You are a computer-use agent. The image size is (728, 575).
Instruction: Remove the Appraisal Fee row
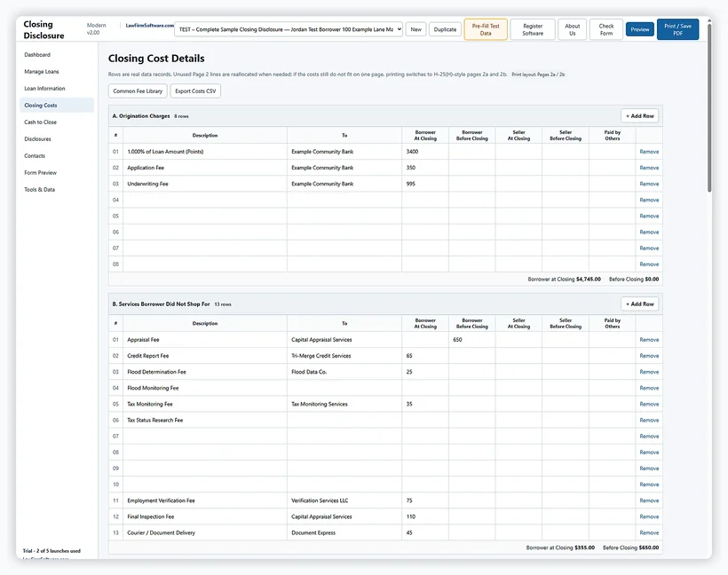point(649,340)
